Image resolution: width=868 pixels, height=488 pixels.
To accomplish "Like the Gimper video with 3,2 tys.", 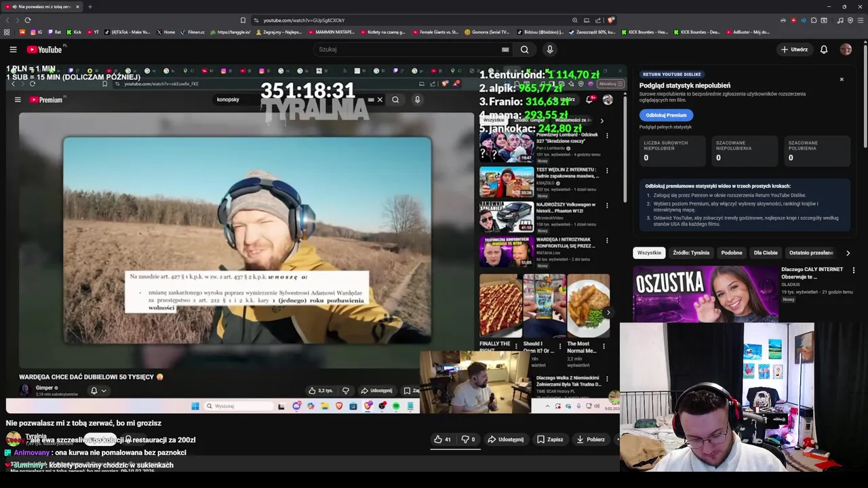I will 320,390.
